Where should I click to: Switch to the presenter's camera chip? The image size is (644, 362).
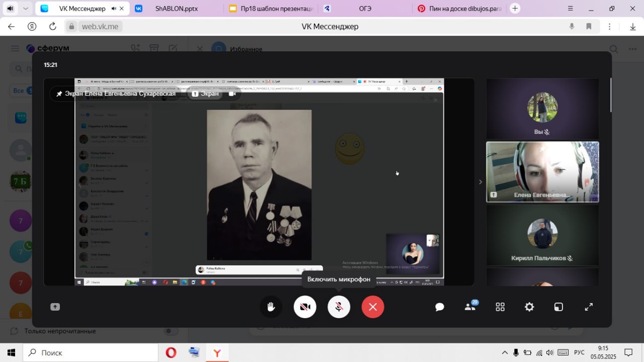(232, 94)
